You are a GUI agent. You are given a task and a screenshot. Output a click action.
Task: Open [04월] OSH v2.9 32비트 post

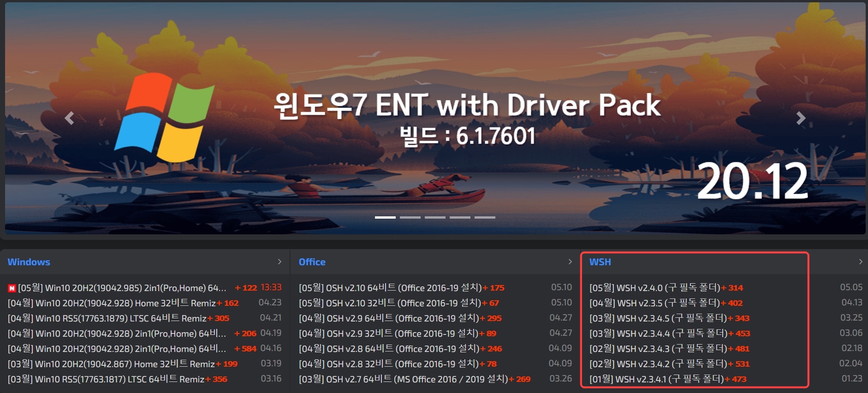389,333
